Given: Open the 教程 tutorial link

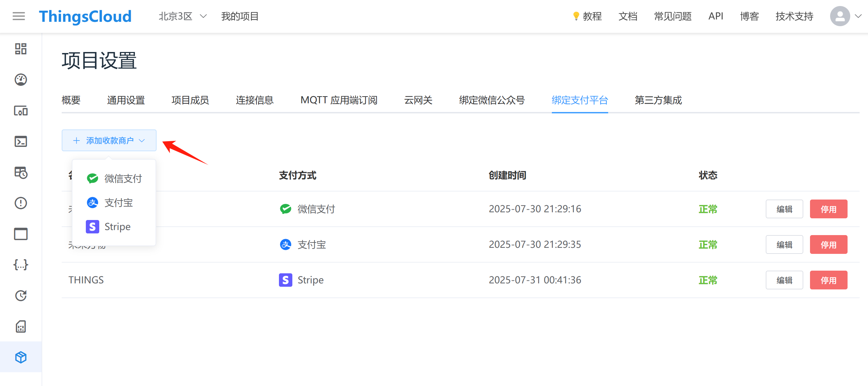Looking at the screenshot, I should pos(587,16).
